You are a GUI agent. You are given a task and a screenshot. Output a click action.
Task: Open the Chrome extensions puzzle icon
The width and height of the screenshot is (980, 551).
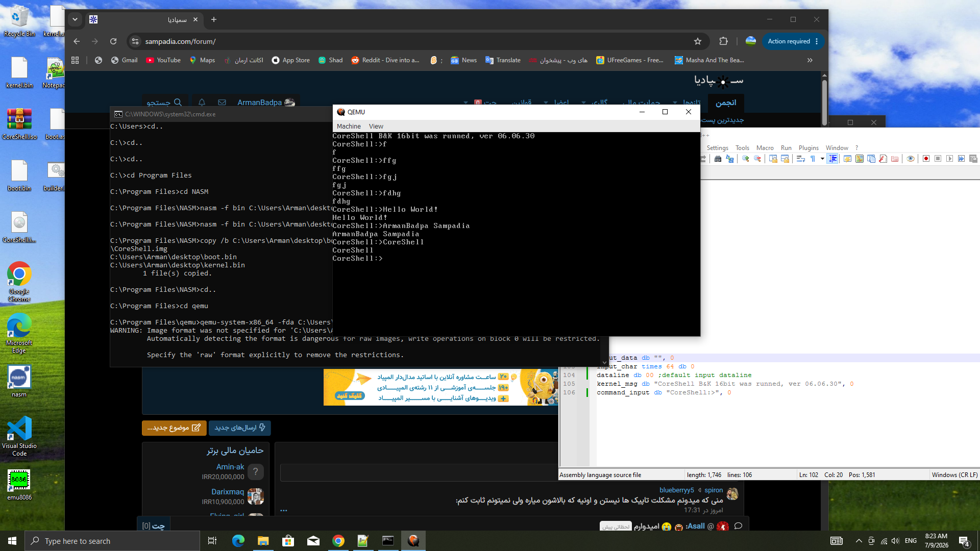pos(723,41)
